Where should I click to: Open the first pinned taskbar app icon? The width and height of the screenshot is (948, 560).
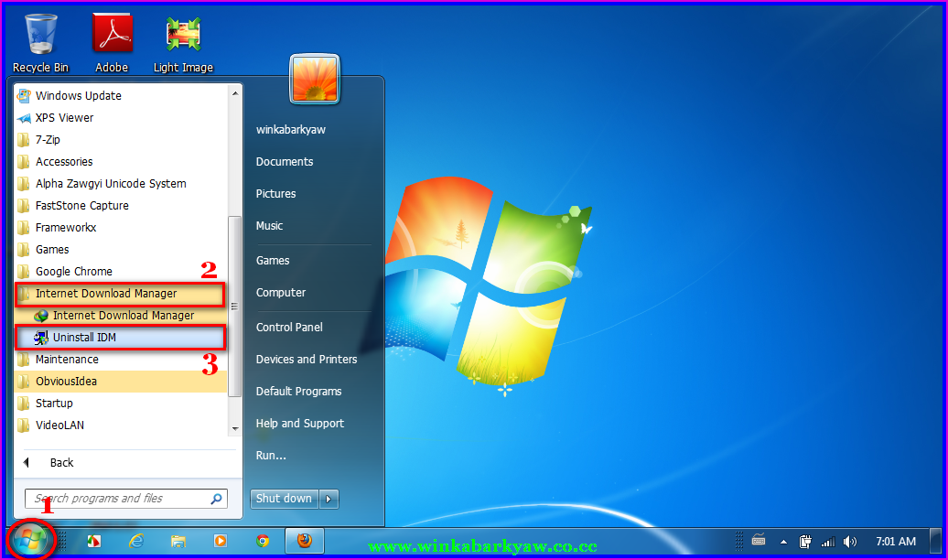click(x=93, y=541)
